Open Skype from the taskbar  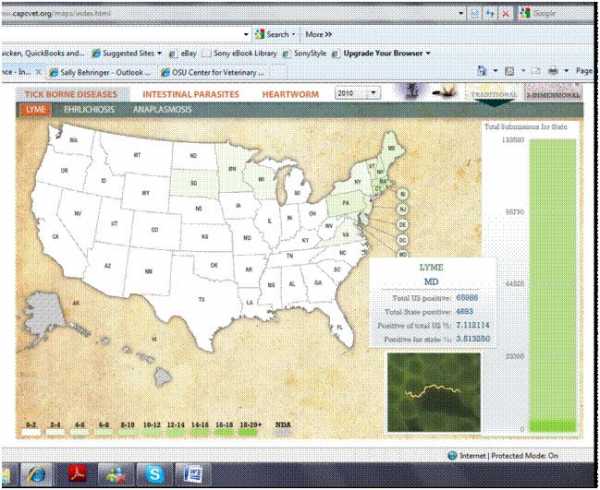click(x=154, y=473)
